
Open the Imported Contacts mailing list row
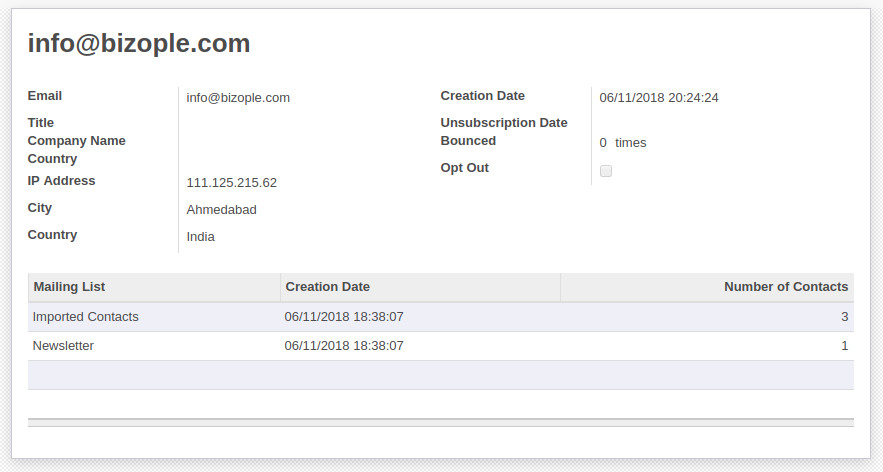pos(441,317)
